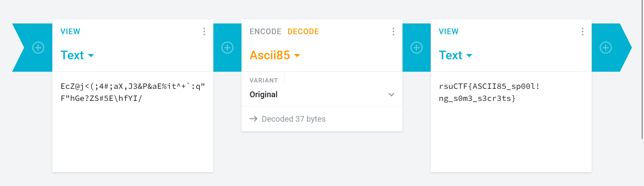Click the "Decoded 37 bytes" status message
The width and height of the screenshot is (644, 186).
293,119
